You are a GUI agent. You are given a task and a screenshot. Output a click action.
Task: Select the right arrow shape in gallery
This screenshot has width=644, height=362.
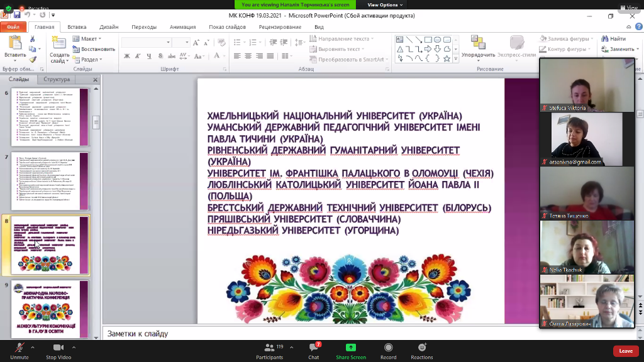tap(428, 49)
